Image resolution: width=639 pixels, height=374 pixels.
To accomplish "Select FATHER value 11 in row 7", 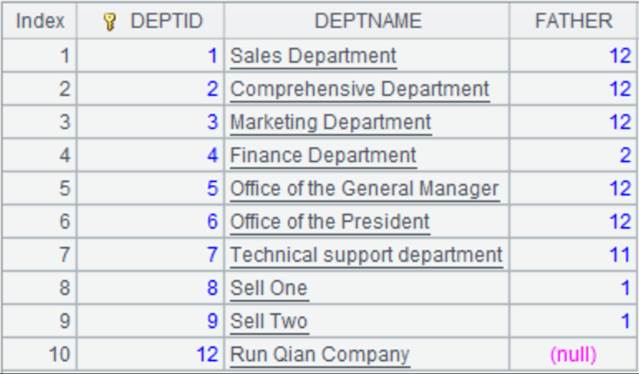I will pyautogui.click(x=620, y=255).
